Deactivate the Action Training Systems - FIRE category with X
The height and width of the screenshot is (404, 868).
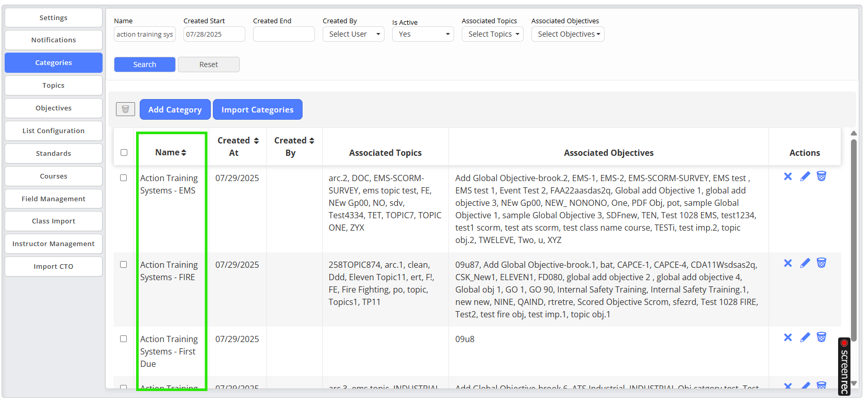[788, 263]
